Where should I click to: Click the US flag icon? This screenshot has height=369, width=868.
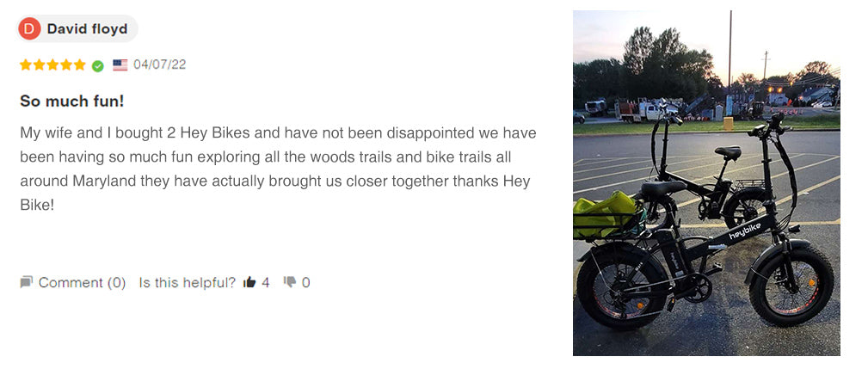pyautogui.click(x=120, y=65)
